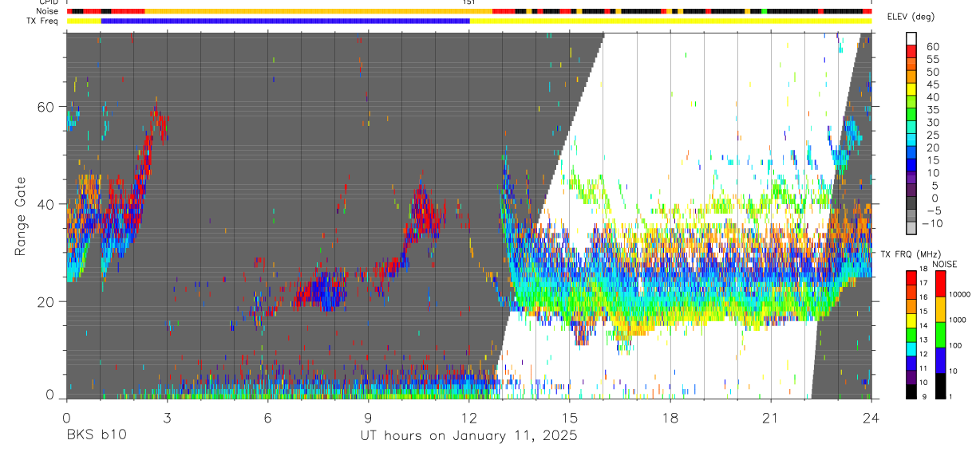This screenshot has width=980, height=452.
Task: Click the green 100–1000 NOISE legend swatch
Action: click(x=940, y=335)
